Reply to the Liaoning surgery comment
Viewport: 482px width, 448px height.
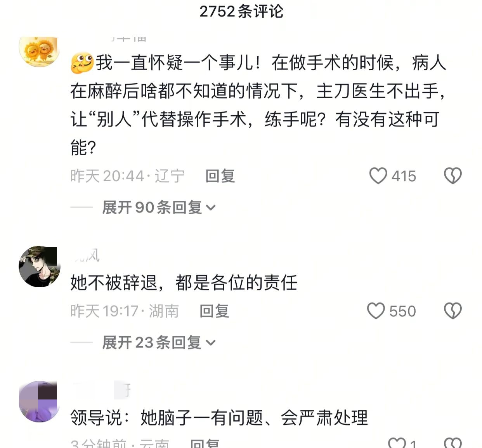(220, 176)
